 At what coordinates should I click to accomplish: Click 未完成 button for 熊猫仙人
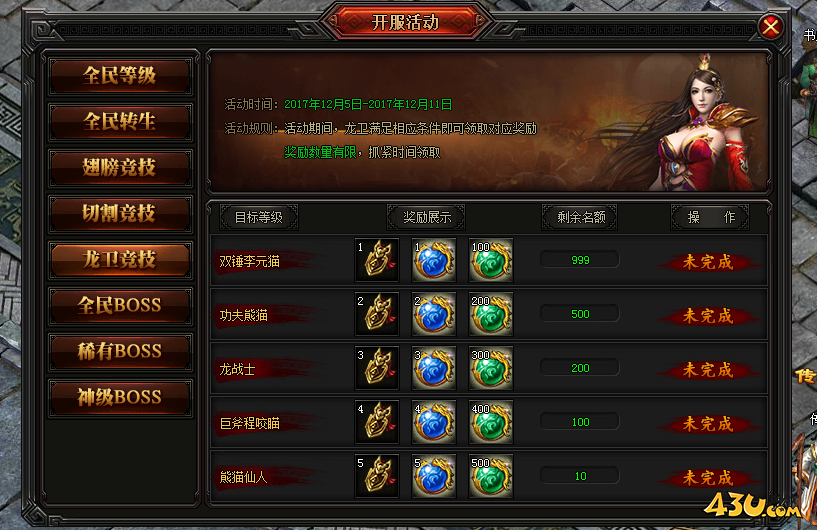click(x=708, y=477)
